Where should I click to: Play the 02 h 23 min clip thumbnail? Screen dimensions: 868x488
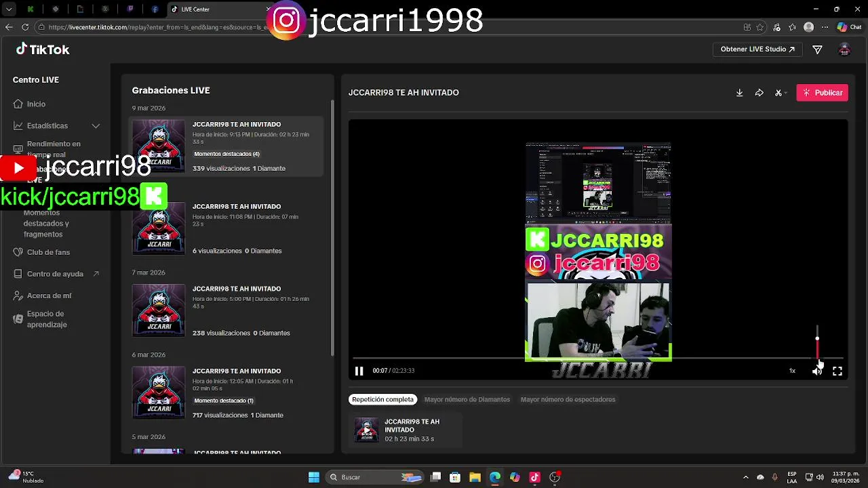367,430
